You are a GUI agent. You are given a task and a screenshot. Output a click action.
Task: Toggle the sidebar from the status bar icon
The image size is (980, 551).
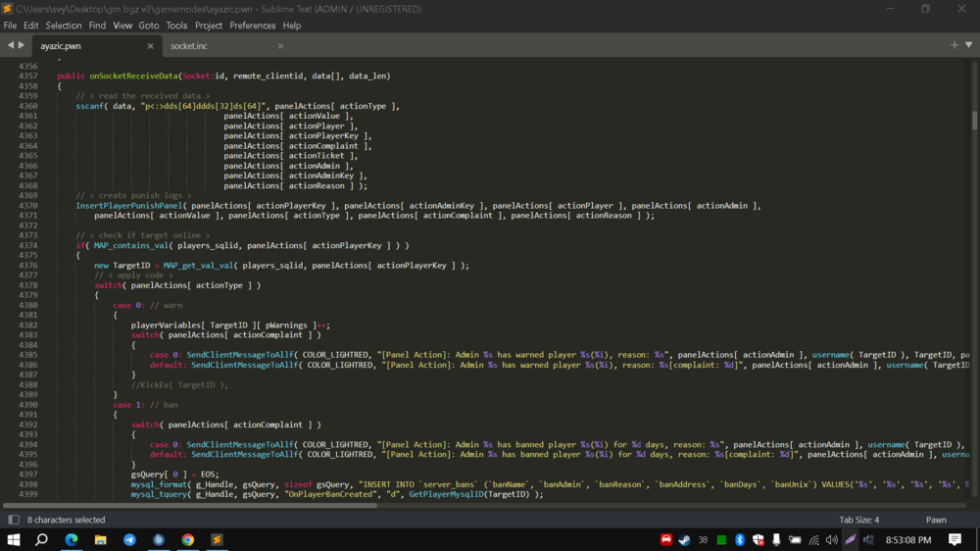coord(13,520)
